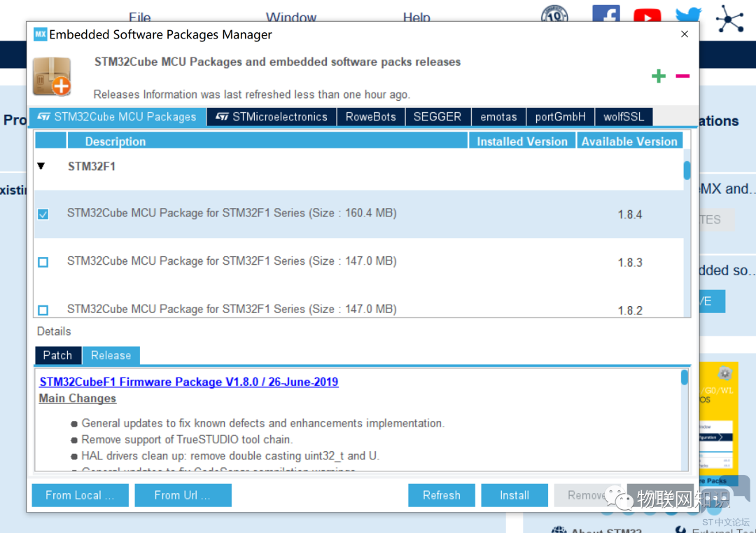Open the RoweBots tab
Image resolution: width=756 pixels, height=533 pixels.
[370, 117]
